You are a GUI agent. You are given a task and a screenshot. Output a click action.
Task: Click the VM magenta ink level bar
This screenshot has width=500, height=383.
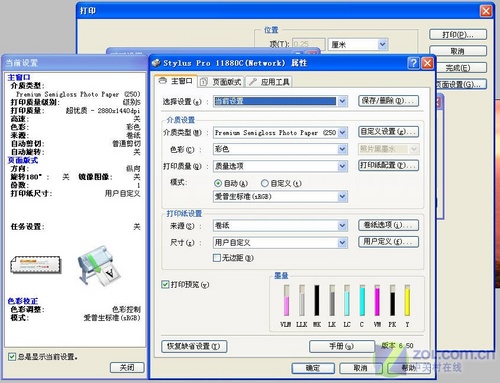point(377,300)
